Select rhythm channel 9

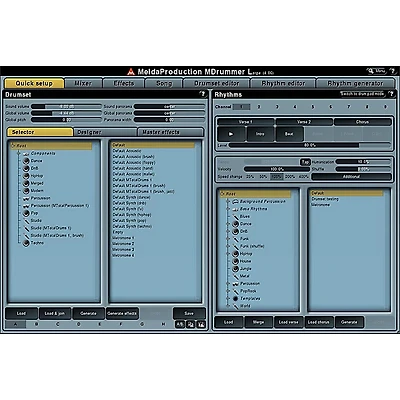tap(385, 107)
